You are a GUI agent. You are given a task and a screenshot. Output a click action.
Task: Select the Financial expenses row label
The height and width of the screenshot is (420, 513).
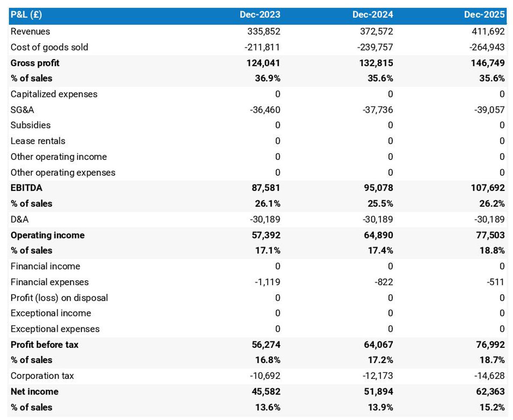click(x=50, y=282)
